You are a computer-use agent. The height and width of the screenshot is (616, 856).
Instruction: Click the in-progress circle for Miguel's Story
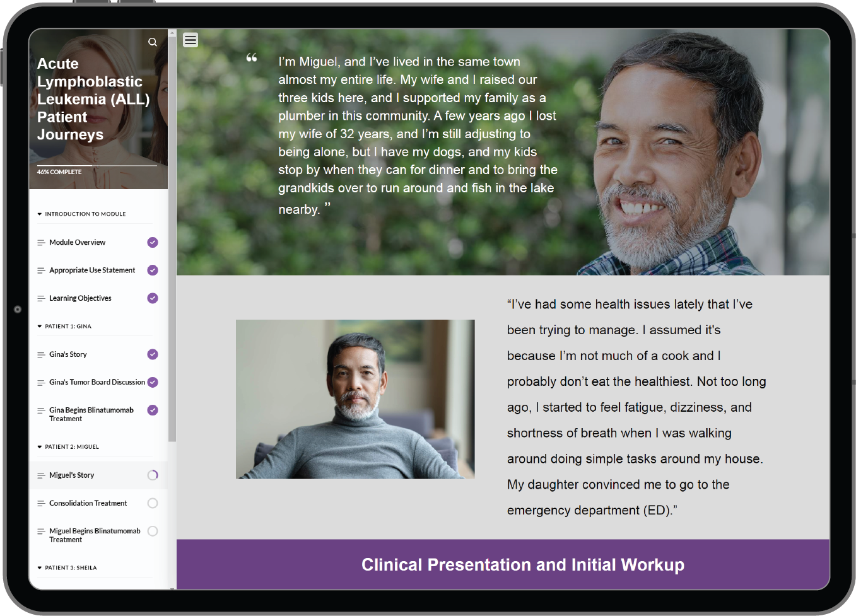153,475
